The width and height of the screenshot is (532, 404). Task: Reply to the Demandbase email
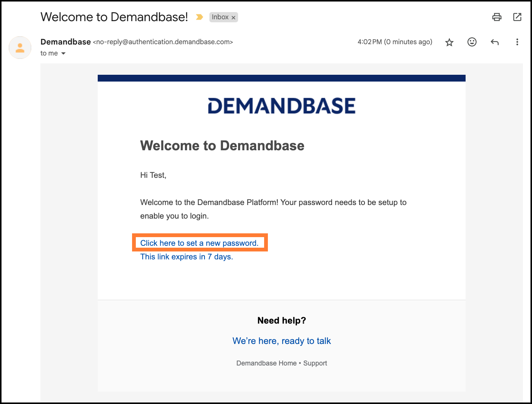(x=495, y=42)
